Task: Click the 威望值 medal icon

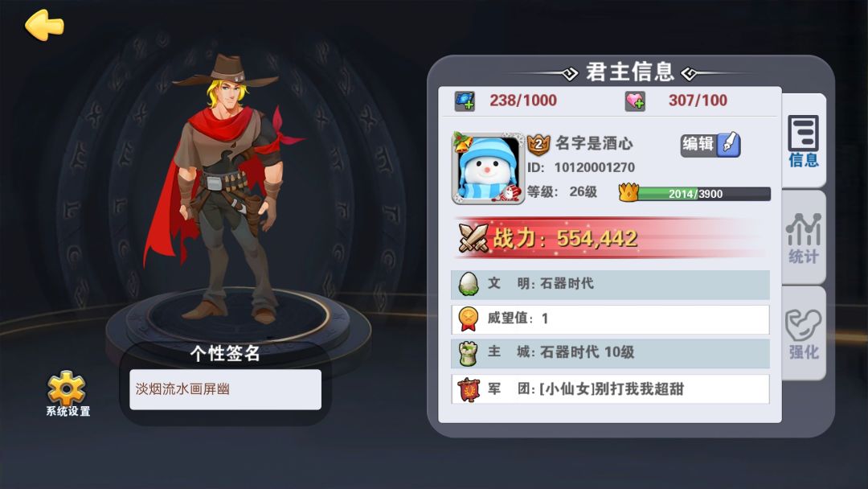Action: point(469,319)
